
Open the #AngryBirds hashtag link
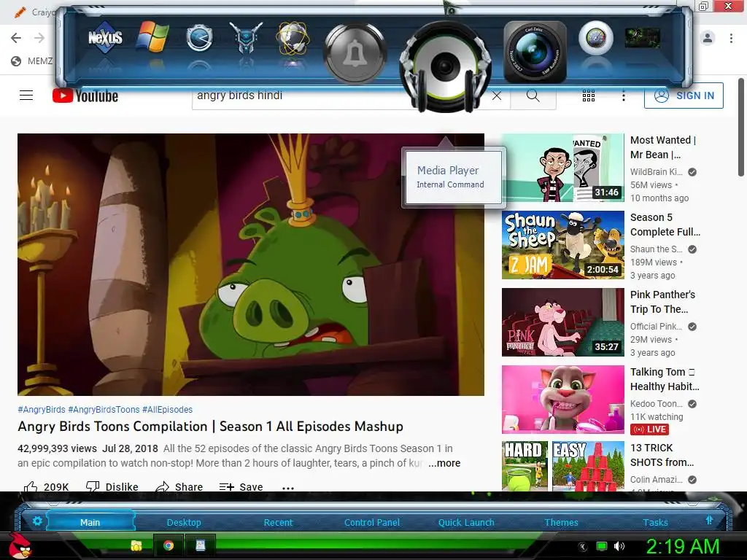tap(42, 410)
